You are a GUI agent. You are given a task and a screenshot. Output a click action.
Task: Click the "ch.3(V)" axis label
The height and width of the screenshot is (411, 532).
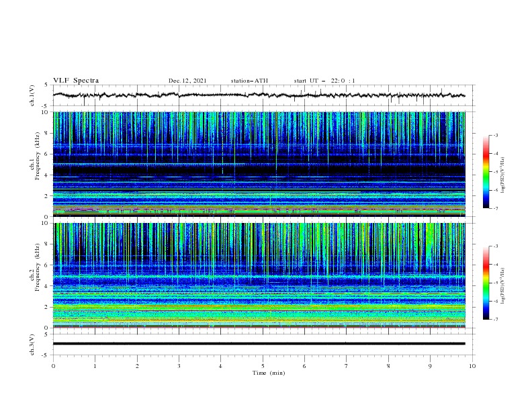[x=32, y=345]
